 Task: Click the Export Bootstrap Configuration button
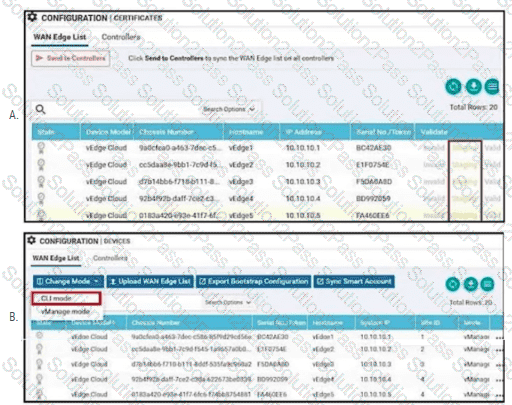[x=254, y=282]
